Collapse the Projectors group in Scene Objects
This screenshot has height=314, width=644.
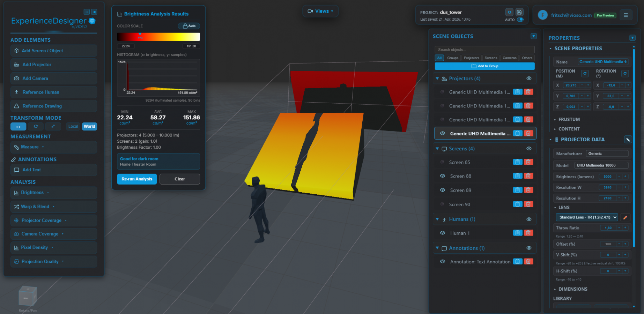[x=437, y=78]
